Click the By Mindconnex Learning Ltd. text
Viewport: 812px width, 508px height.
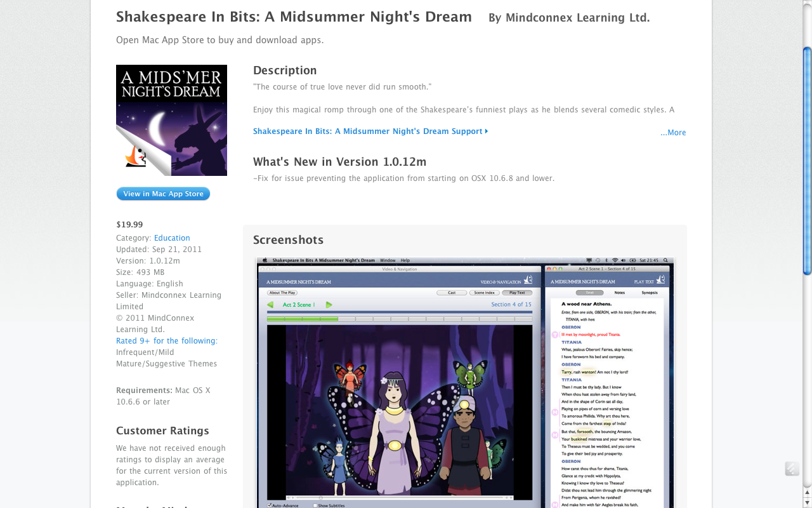[x=569, y=18]
